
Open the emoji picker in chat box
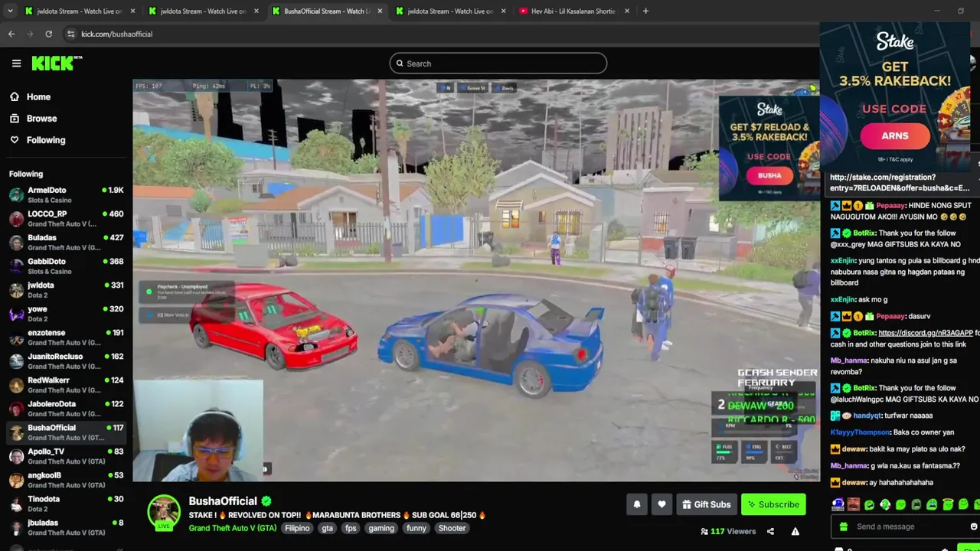pyautogui.click(x=973, y=527)
